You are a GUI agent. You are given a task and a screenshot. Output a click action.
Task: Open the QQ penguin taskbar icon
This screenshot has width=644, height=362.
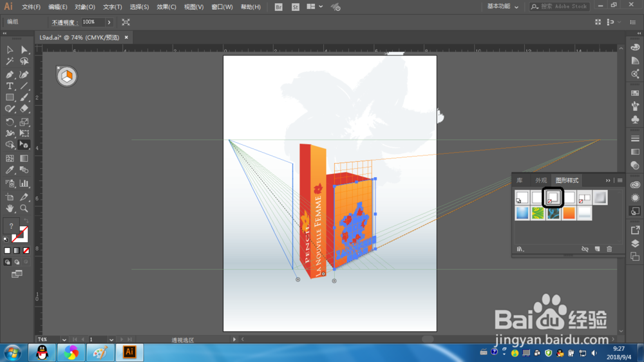click(43, 352)
